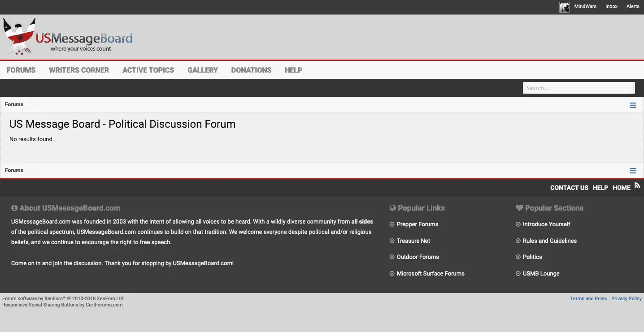Viewport: 644px width, 332px height.
Task: Visit the Treasure Net link
Action: (x=413, y=241)
